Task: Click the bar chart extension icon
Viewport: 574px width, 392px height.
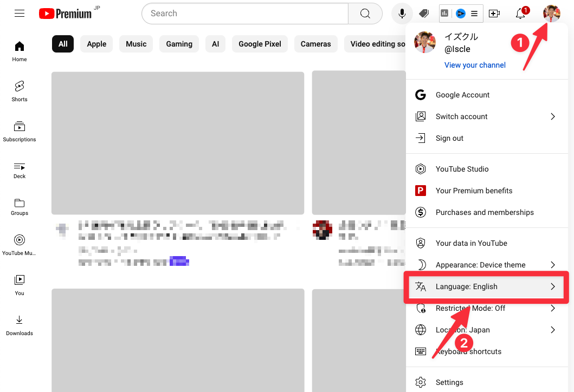Action: click(x=444, y=14)
